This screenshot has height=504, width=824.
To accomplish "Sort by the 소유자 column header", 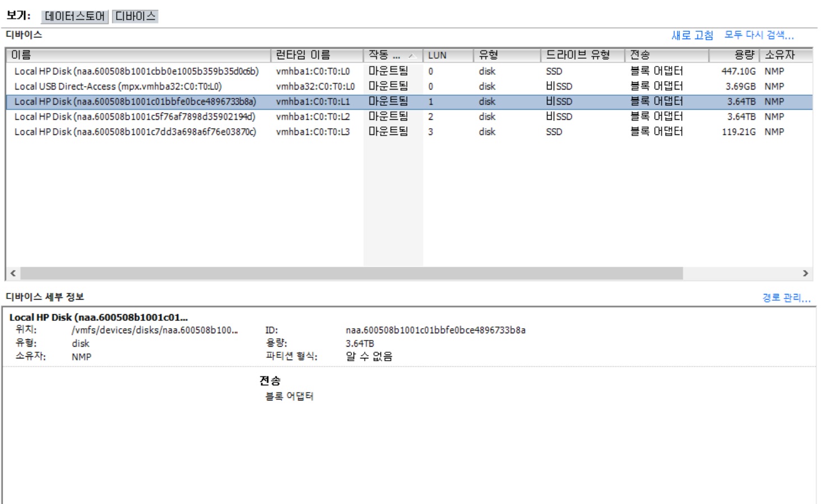I will click(786, 55).
